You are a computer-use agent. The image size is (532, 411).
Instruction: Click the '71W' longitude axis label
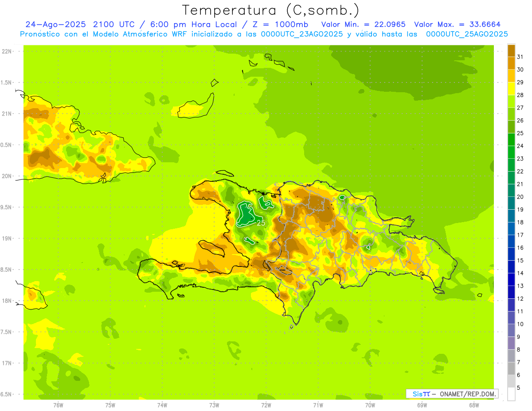[x=318, y=405]
